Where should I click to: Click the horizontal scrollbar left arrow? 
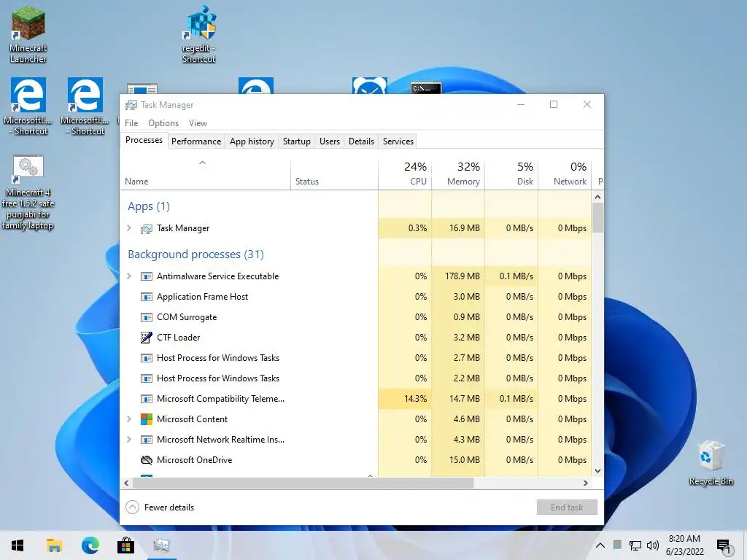[126, 483]
